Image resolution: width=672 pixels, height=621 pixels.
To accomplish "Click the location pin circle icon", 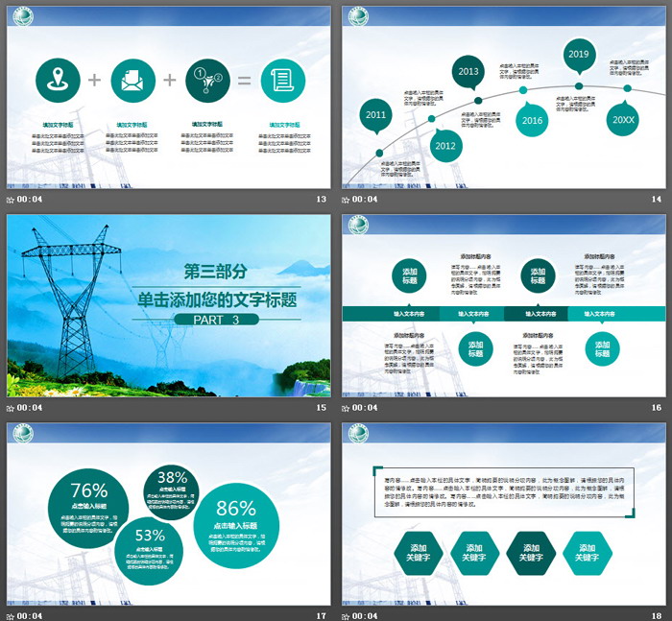I will pos(59,81).
